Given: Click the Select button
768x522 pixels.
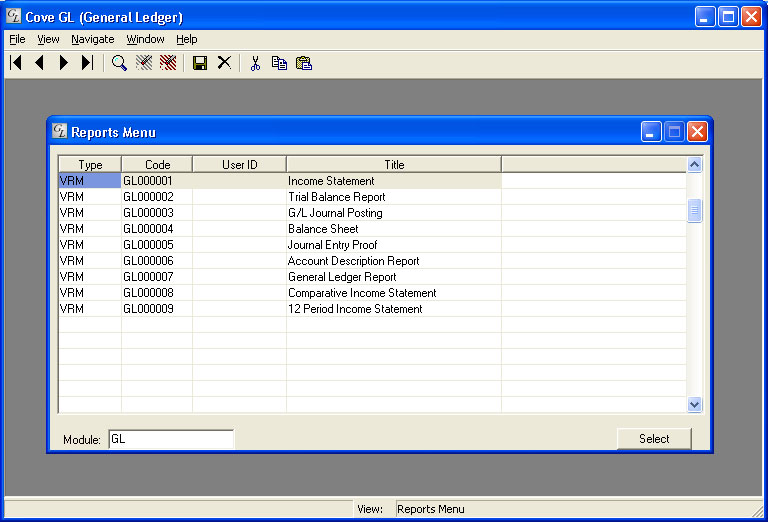Looking at the screenshot, I should tap(654, 439).
